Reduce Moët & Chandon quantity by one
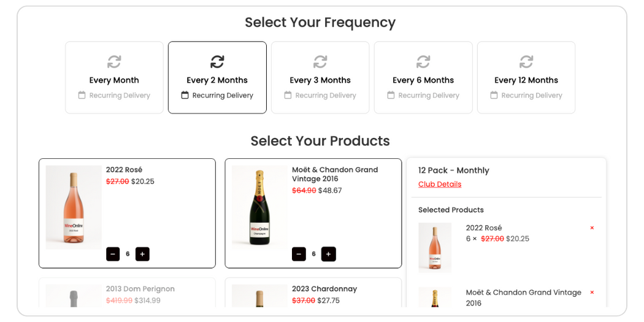The width and height of the screenshot is (644, 322). click(299, 254)
